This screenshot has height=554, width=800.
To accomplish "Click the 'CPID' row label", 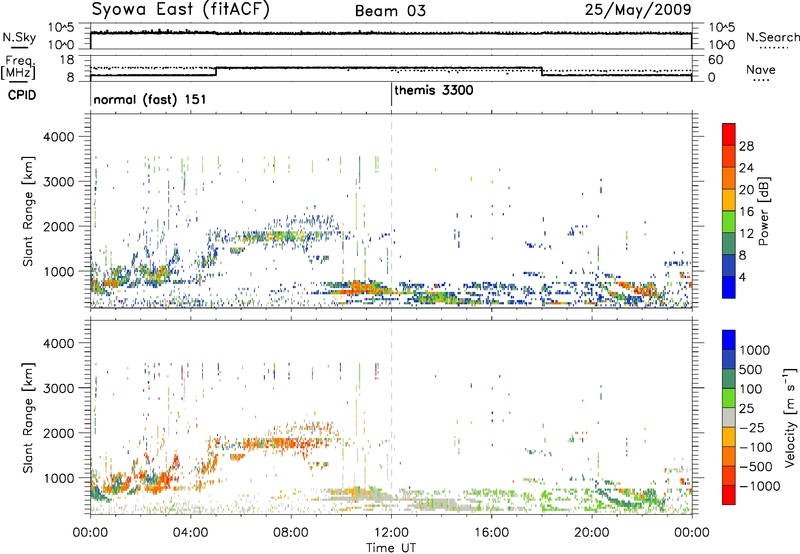I will (22, 95).
